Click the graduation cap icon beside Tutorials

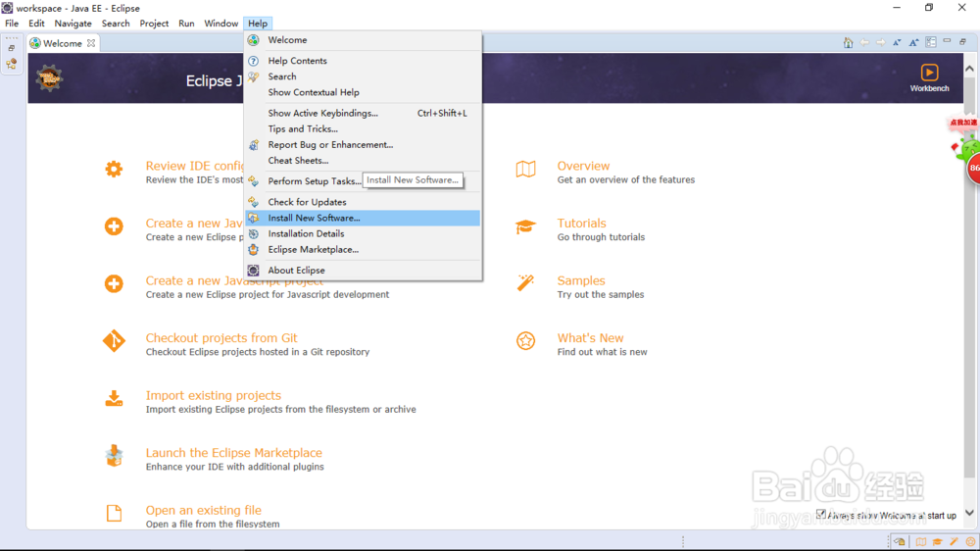click(x=525, y=226)
